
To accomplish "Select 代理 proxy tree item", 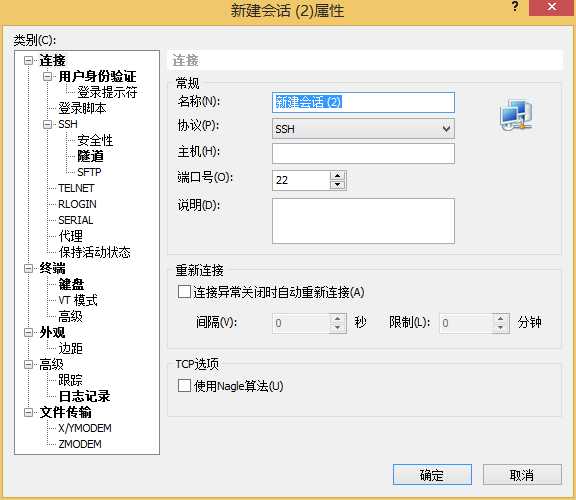I will (x=71, y=236).
